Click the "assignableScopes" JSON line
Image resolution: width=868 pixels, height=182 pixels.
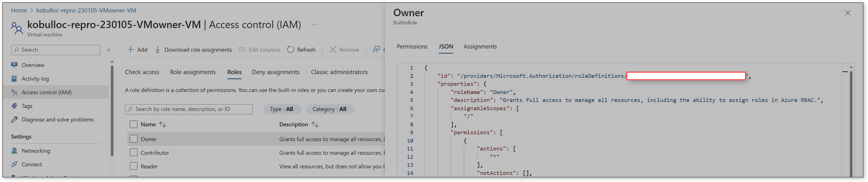tap(484, 108)
